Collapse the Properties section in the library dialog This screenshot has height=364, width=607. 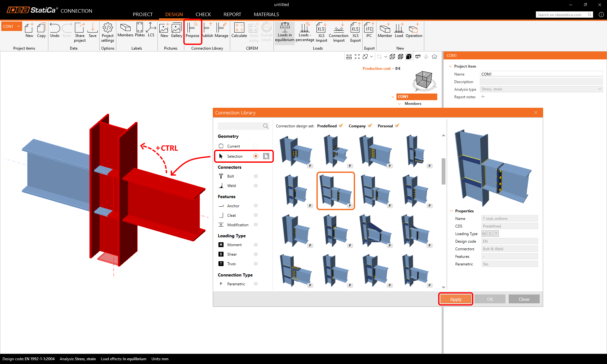click(x=451, y=211)
